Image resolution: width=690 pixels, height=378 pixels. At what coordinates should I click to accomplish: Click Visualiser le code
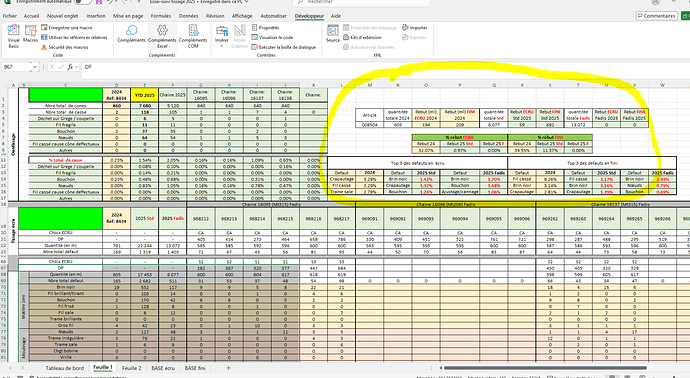click(272, 37)
